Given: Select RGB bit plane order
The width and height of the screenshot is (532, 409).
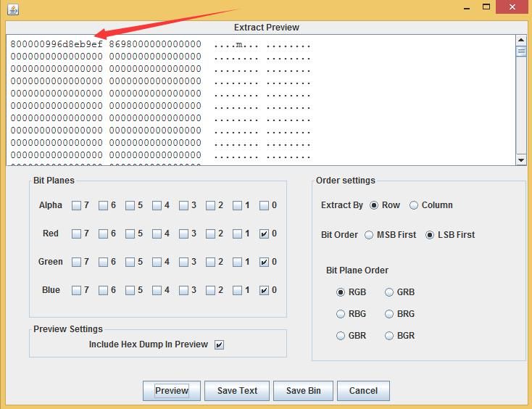Looking at the screenshot, I should coord(341,292).
